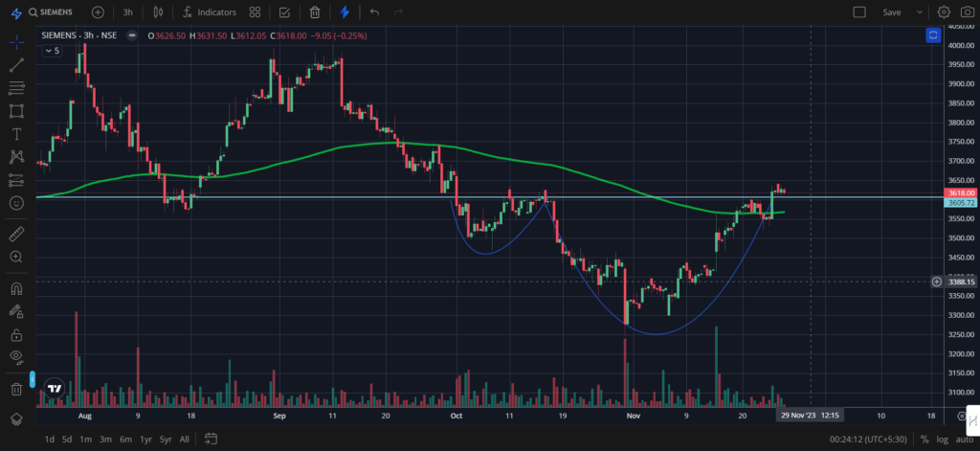Open the Indicators dialog
This screenshot has width=980, height=451.
210,11
